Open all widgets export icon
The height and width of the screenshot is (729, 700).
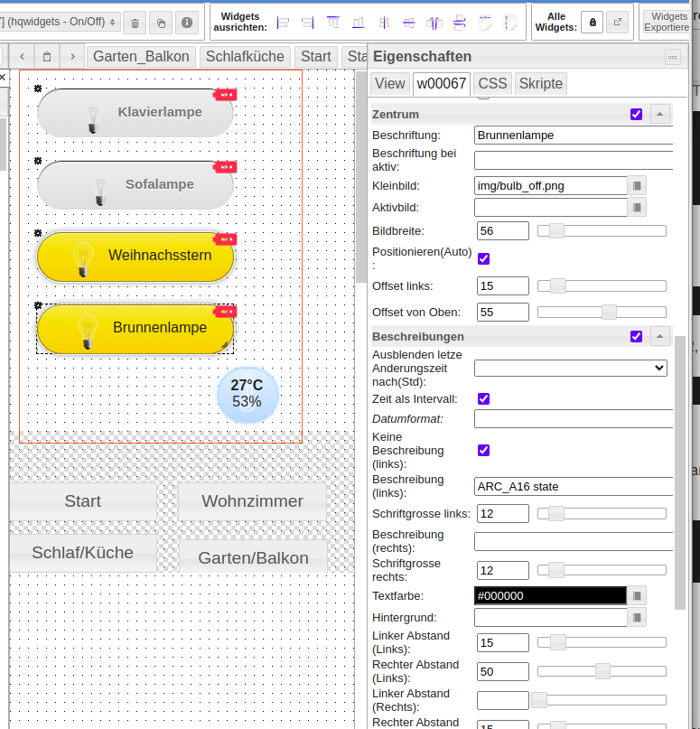pyautogui.click(x=617, y=23)
